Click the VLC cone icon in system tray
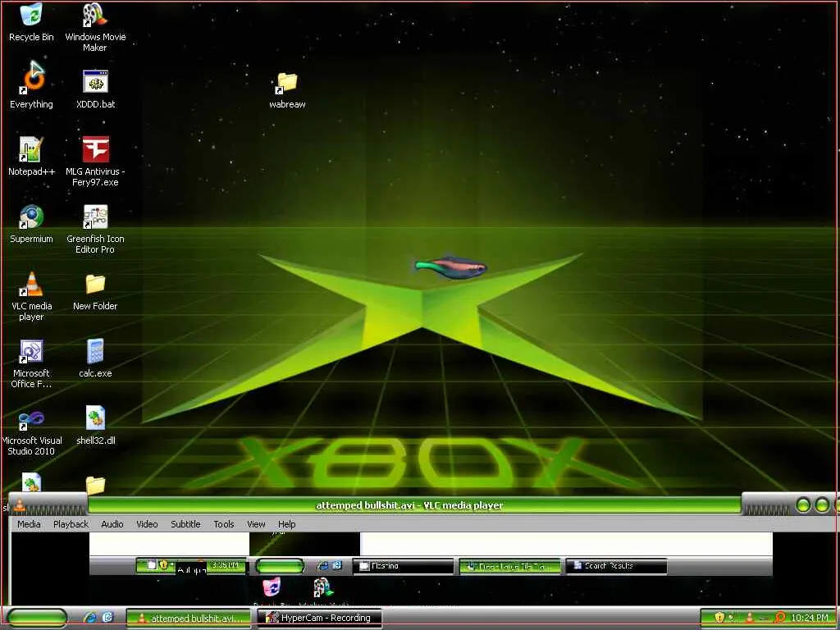This screenshot has height=630, width=840. [750, 618]
